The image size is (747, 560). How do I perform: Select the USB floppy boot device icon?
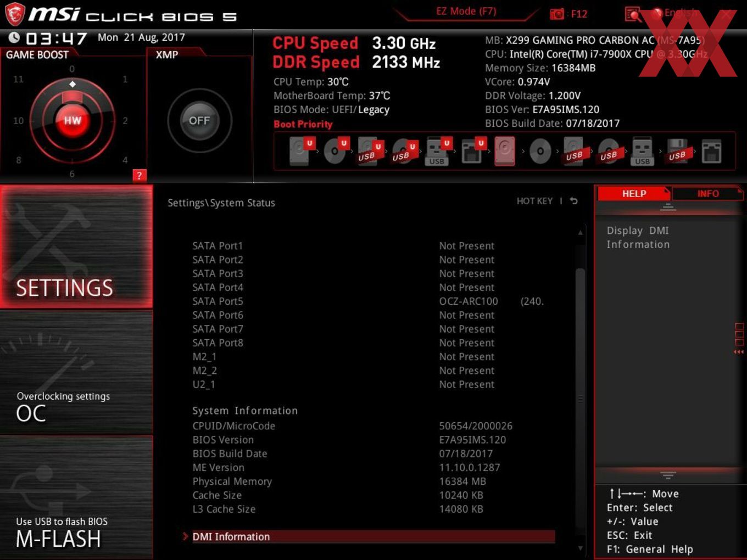pos(677,152)
